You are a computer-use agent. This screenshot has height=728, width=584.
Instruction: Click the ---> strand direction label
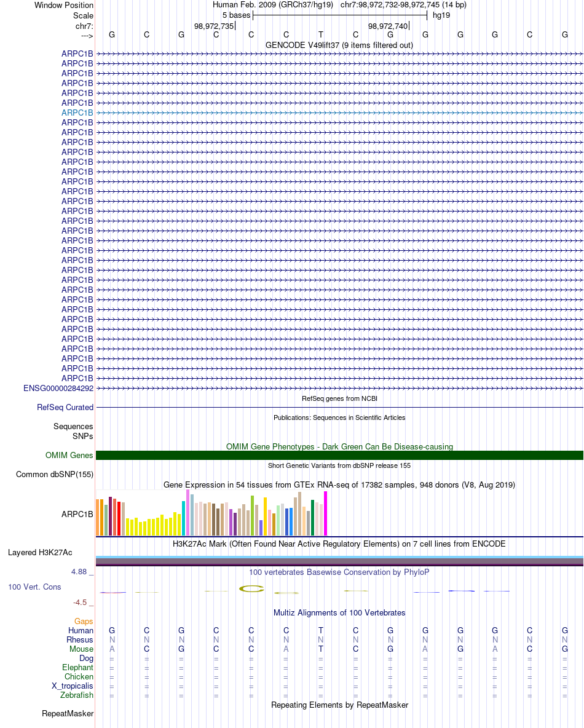87,36
